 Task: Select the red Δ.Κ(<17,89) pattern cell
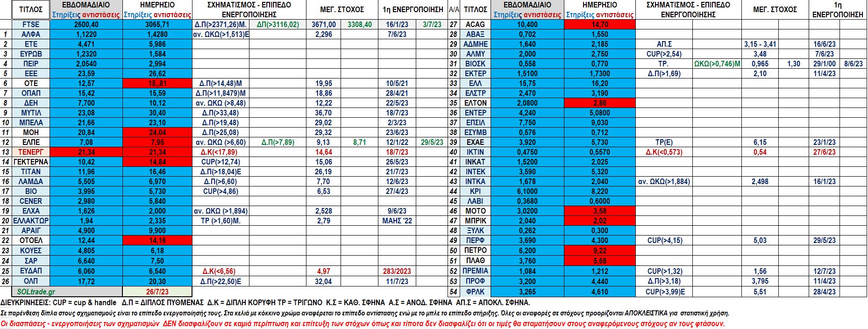click(221, 152)
